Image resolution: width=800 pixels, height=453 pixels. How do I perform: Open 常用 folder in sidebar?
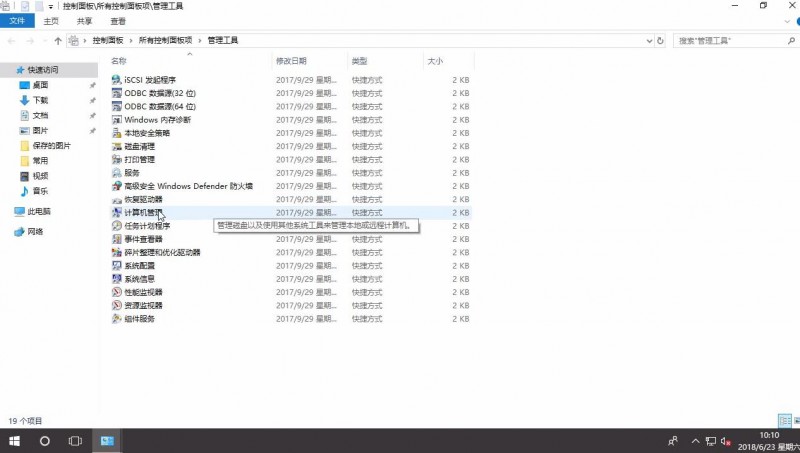point(40,161)
